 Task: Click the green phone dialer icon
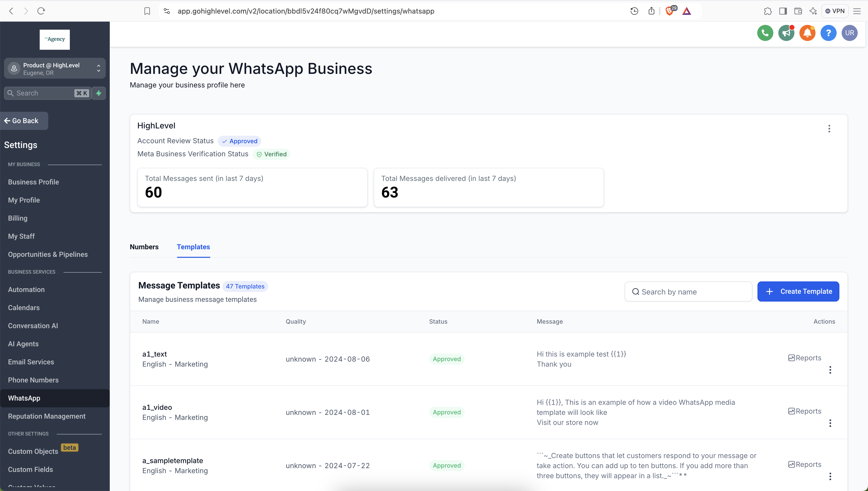[x=765, y=33]
